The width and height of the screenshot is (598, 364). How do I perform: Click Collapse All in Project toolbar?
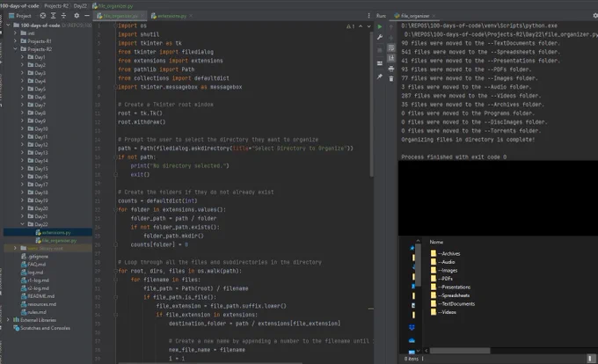63,16
